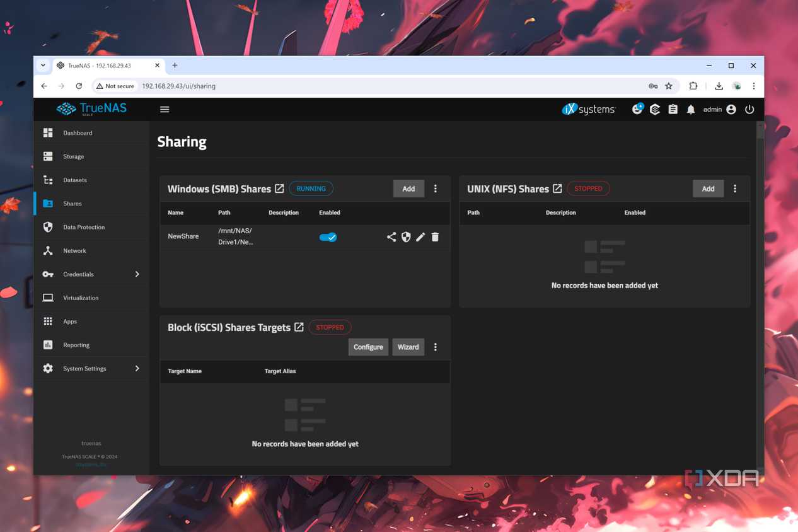Edit filesystem ACL shield for NewShare
The height and width of the screenshot is (532, 798).
tap(406, 237)
